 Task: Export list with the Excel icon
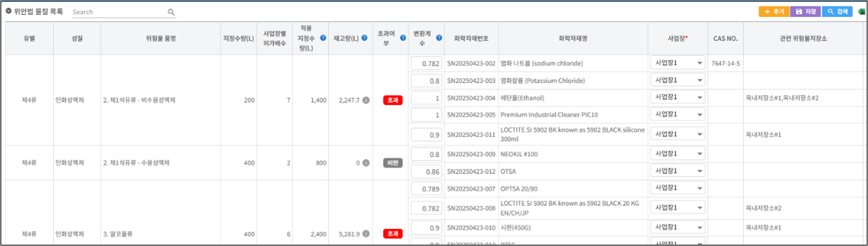tap(861, 12)
